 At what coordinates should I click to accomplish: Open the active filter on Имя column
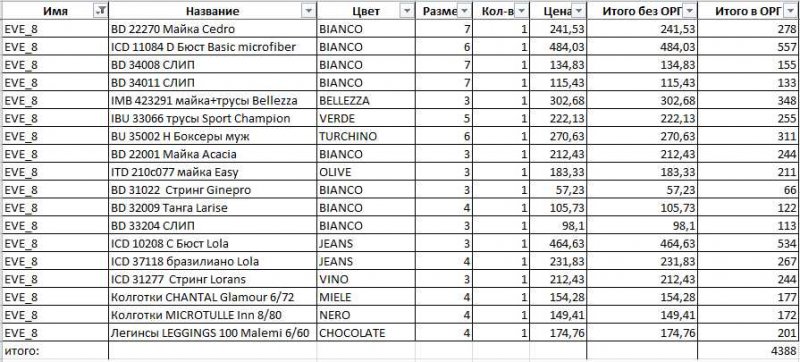tap(101, 11)
